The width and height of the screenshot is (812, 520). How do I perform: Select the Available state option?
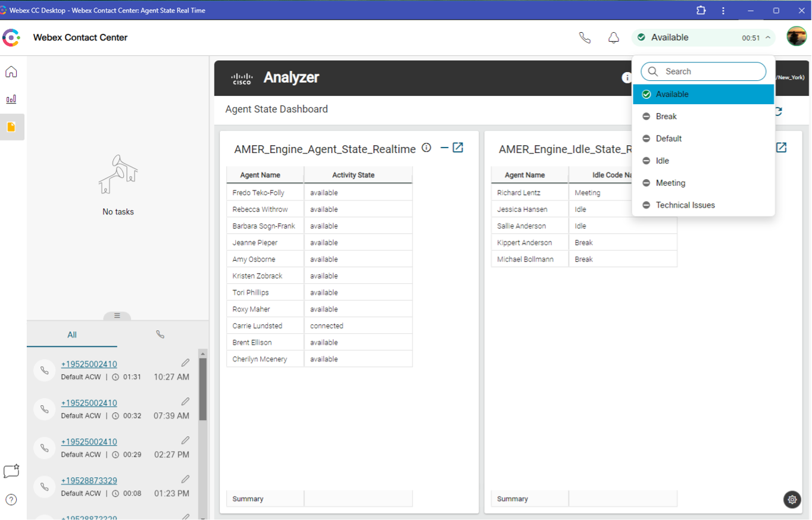(703, 94)
